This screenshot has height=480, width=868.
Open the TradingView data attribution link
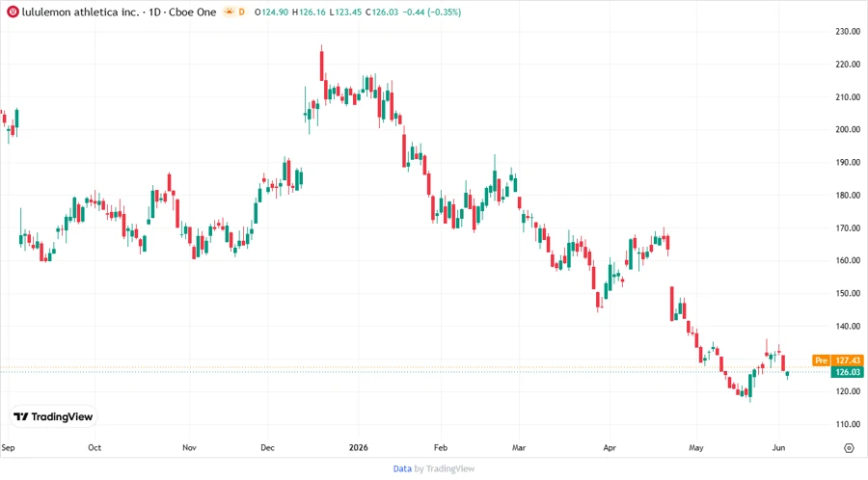coord(402,468)
